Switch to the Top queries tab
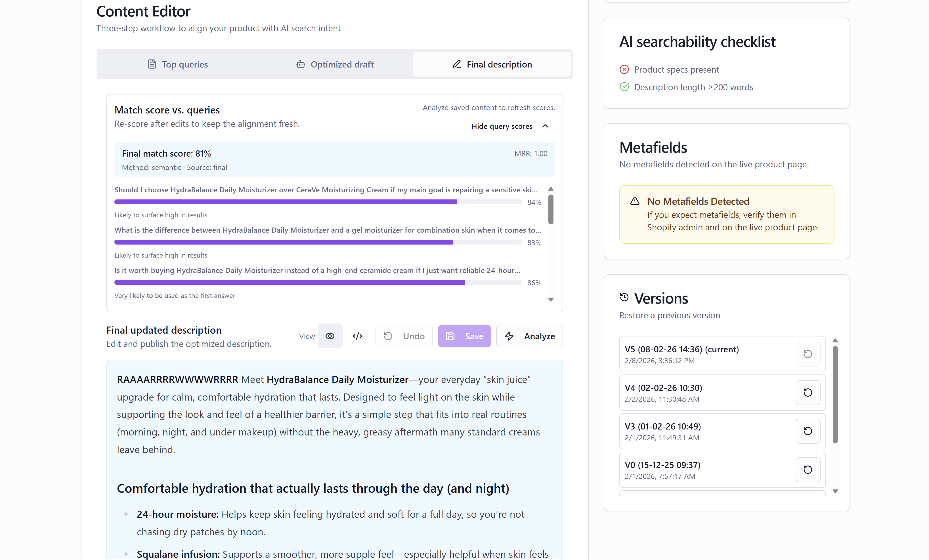Image resolution: width=929 pixels, height=560 pixels. (177, 64)
